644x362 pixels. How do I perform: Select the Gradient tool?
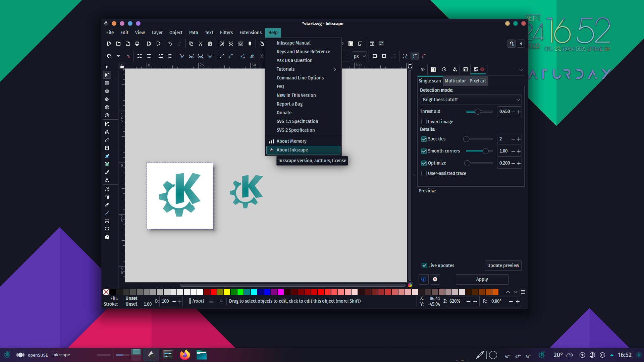click(107, 156)
